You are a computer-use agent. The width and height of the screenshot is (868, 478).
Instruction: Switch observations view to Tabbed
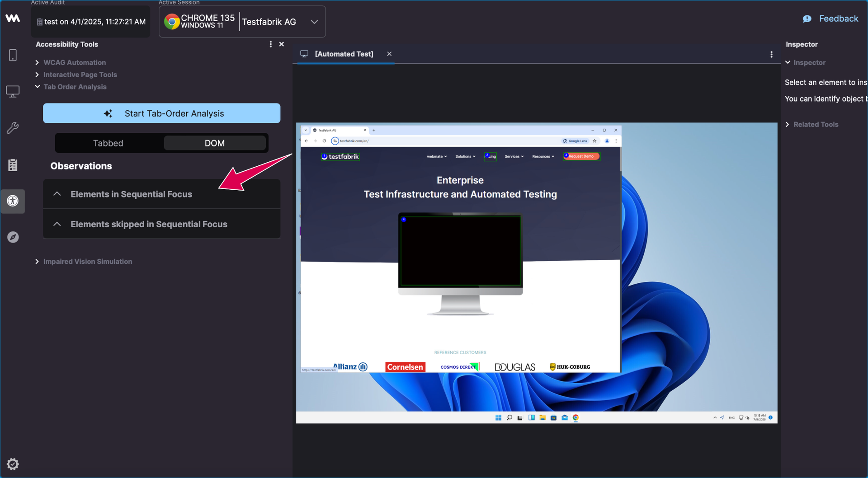[108, 143]
